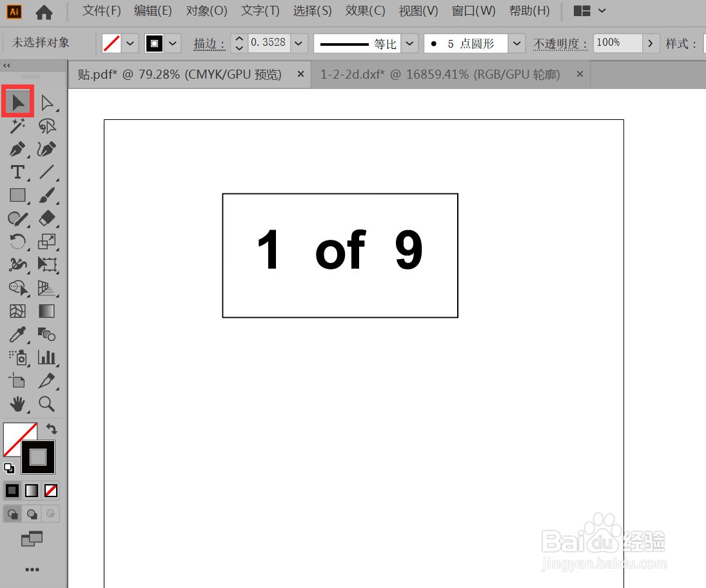
Task: Open the 文字(T) menu
Action: [x=260, y=11]
